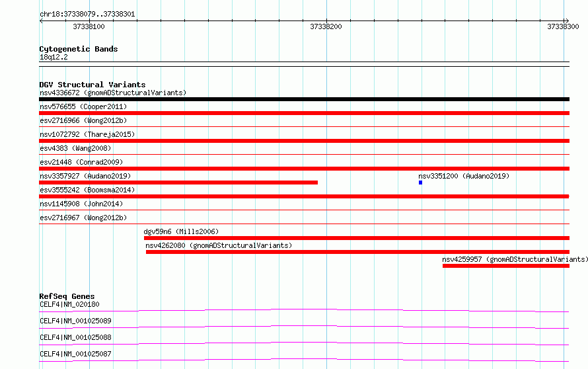Open nsv3357927 (Audano2019) variant label
Viewport: 588px width, 369px height.
point(85,176)
